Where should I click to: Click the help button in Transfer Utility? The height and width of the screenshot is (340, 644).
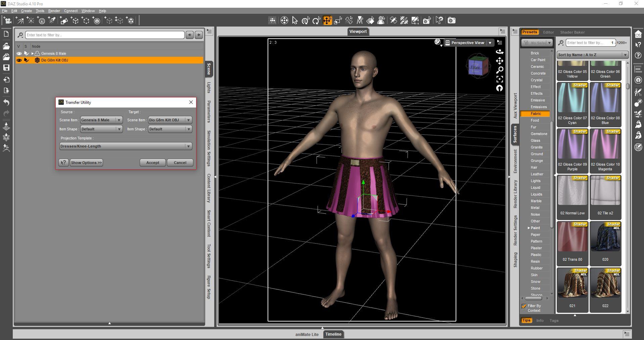(x=63, y=163)
